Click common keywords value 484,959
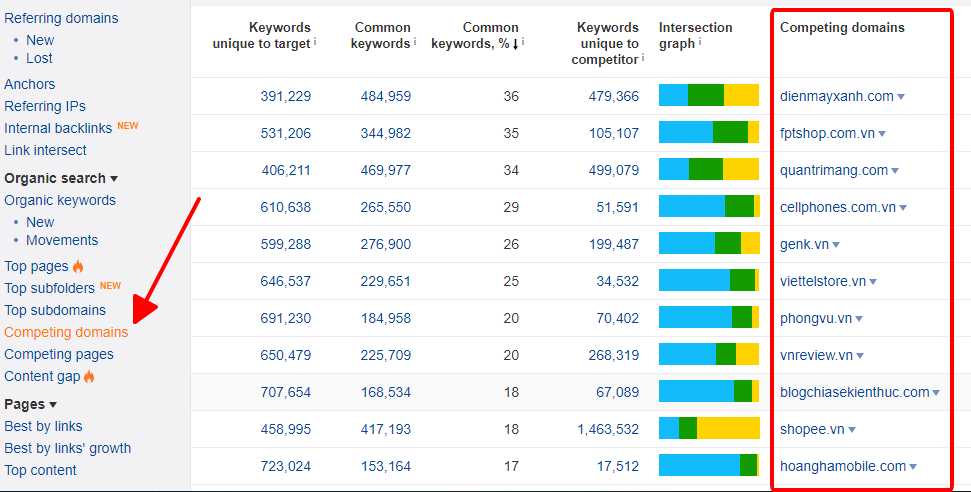 pyautogui.click(x=385, y=97)
